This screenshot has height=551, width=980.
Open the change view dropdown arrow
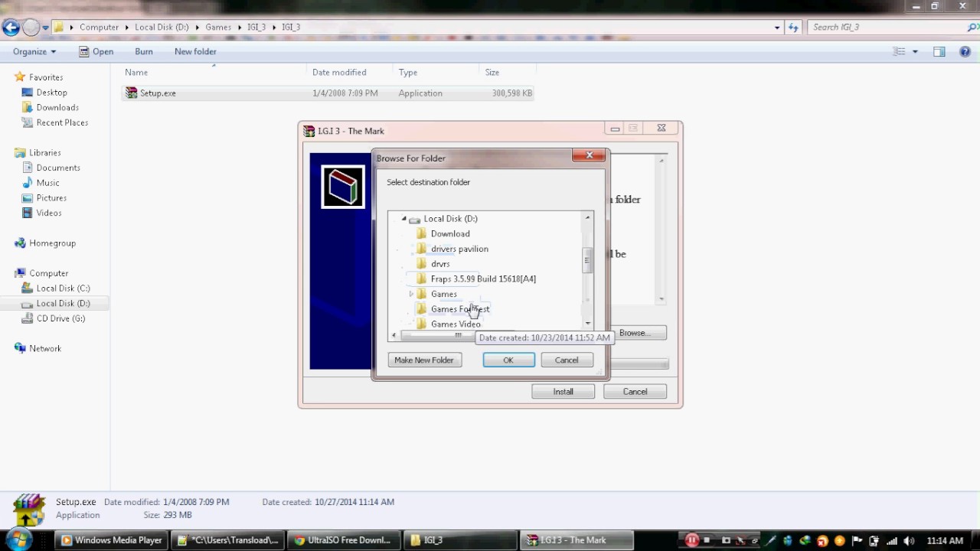(x=915, y=51)
